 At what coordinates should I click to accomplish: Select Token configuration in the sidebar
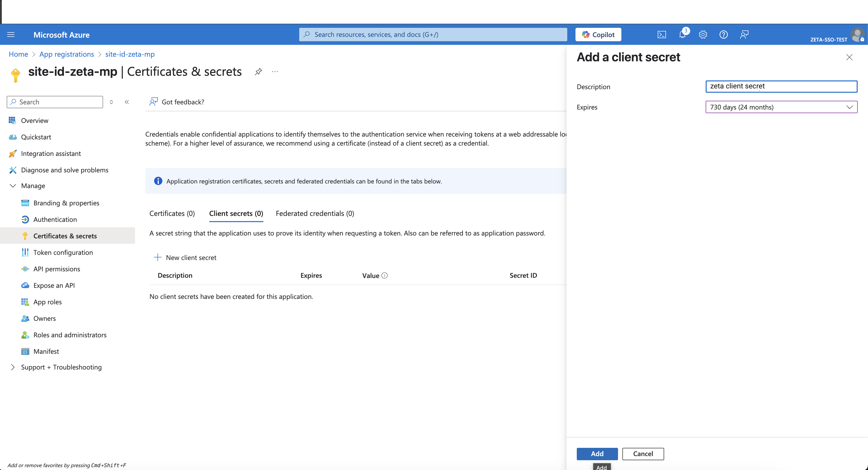point(63,252)
